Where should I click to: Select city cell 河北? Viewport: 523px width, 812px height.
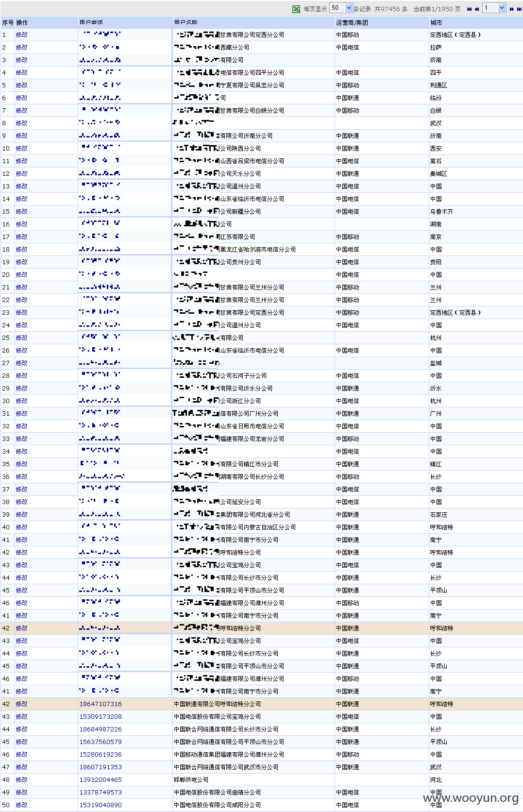click(436, 780)
